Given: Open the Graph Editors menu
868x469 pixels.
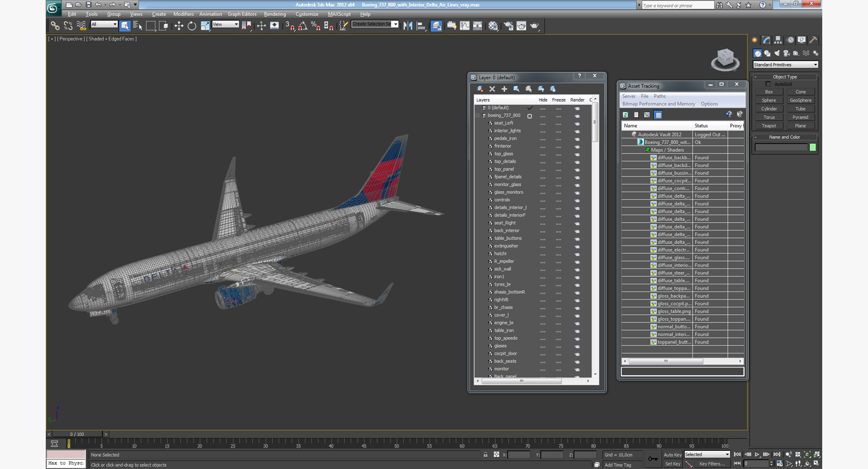Looking at the screenshot, I should 242,14.
